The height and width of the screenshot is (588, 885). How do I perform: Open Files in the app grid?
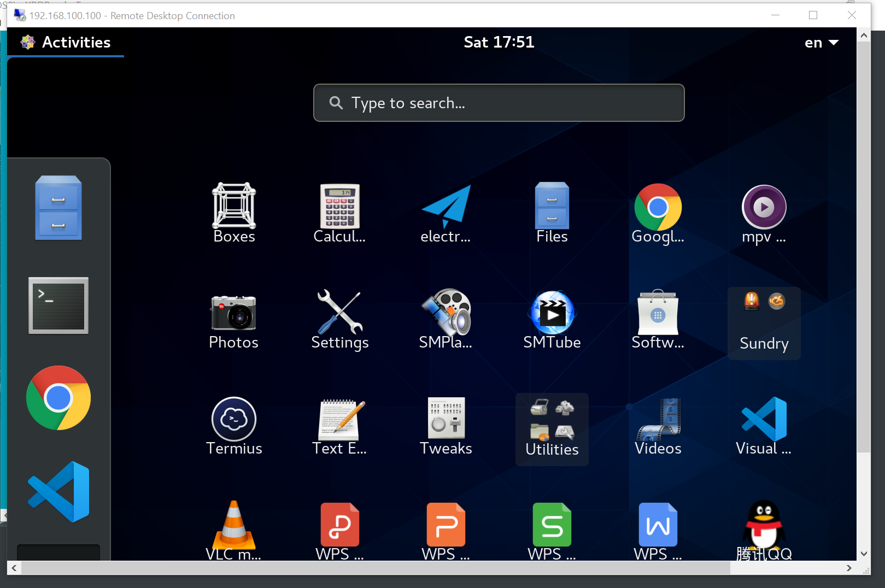click(x=552, y=213)
